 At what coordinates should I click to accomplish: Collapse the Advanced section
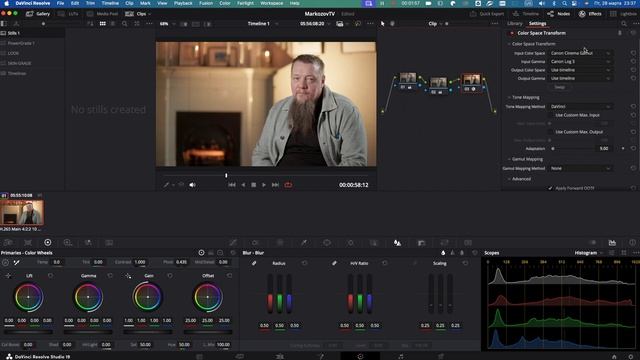click(x=509, y=179)
